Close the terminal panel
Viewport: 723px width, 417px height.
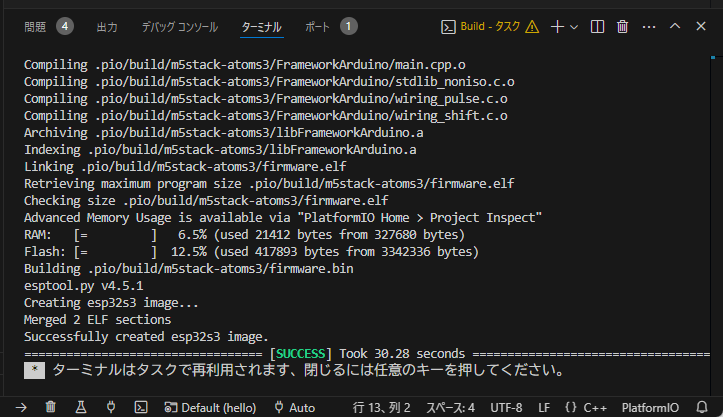tap(701, 26)
